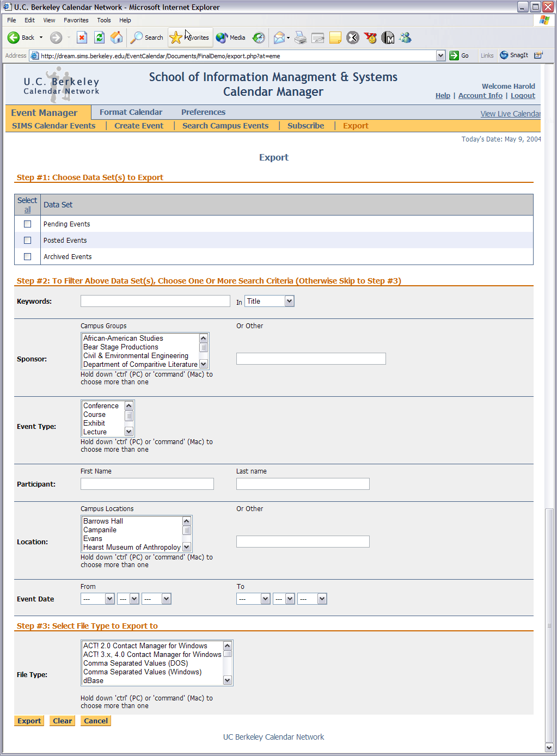Click the Stop loading icon

tap(82, 38)
